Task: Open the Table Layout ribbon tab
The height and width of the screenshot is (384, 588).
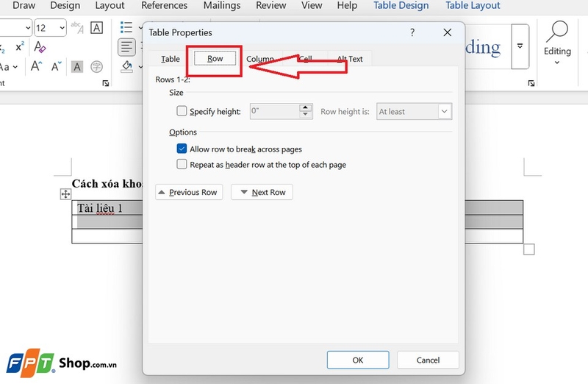Action: tap(473, 5)
